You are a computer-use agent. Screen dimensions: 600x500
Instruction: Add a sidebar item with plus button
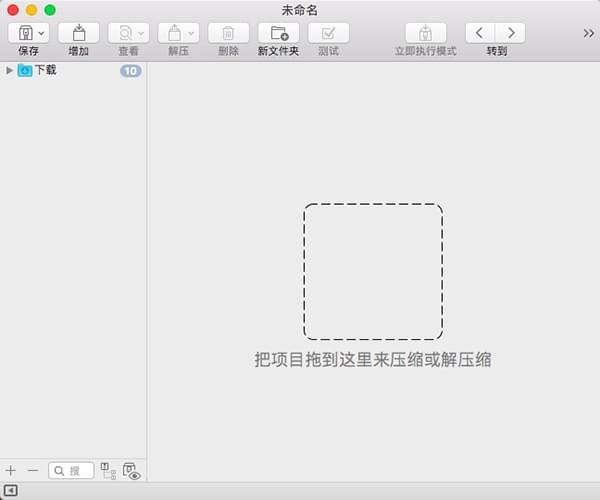coord(11,470)
